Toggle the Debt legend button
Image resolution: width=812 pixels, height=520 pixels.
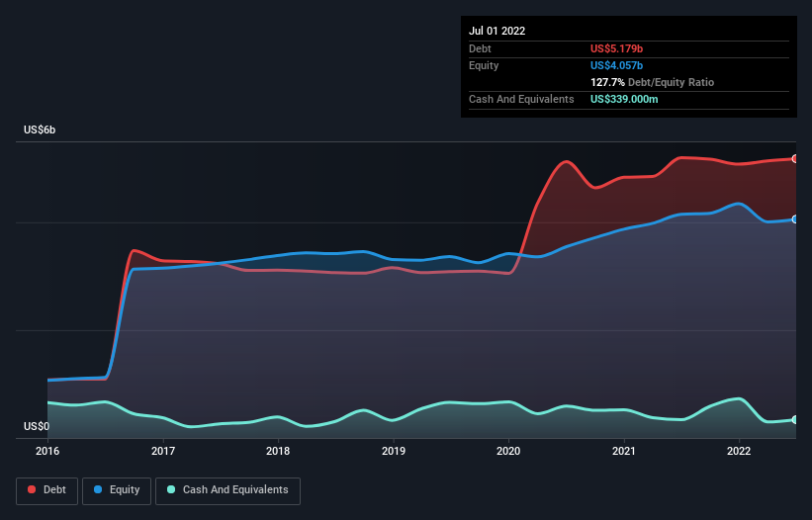coord(47,490)
